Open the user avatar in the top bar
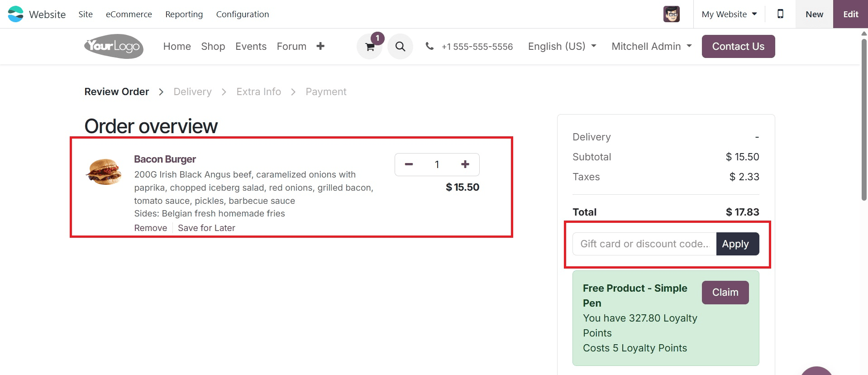The width and height of the screenshot is (868, 375). (671, 14)
